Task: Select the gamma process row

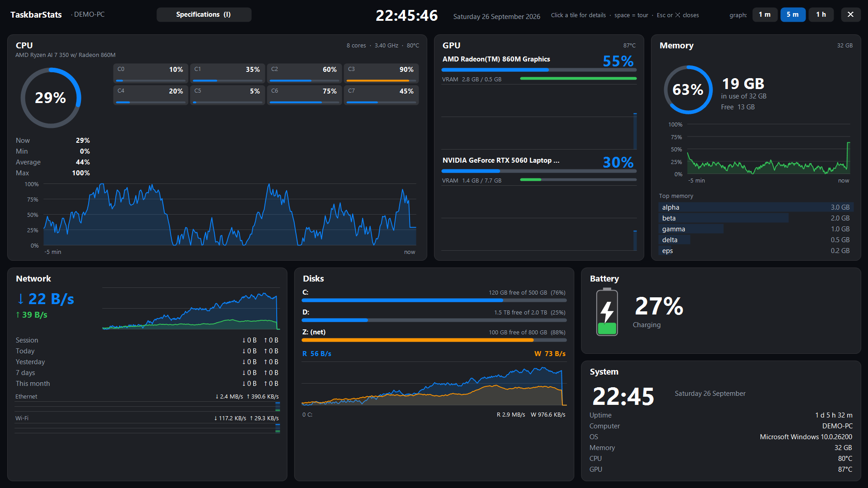Action: [756, 229]
